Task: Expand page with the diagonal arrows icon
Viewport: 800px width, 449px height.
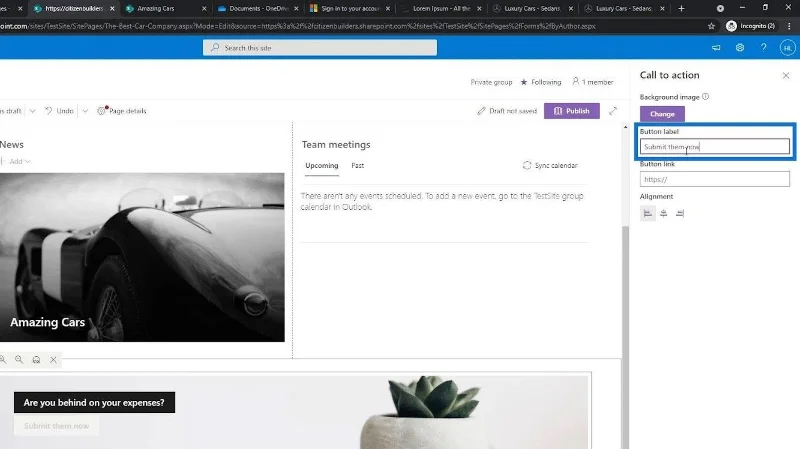Action: tap(613, 111)
